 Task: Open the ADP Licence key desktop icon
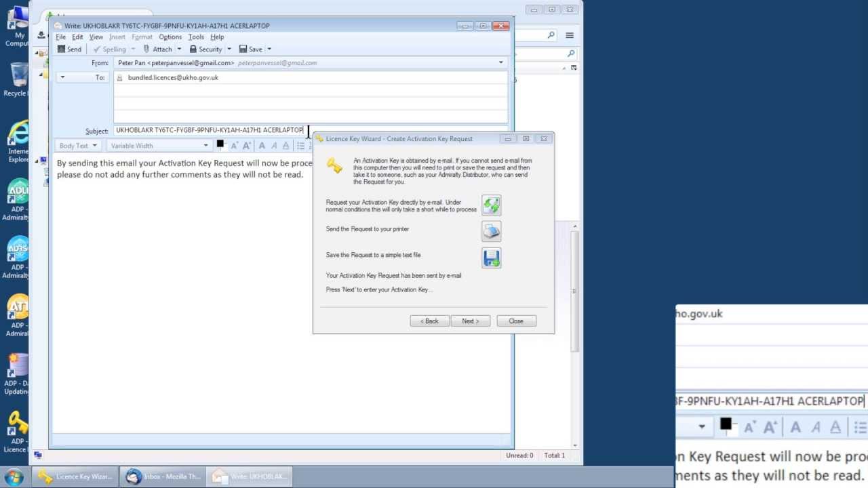tap(17, 432)
